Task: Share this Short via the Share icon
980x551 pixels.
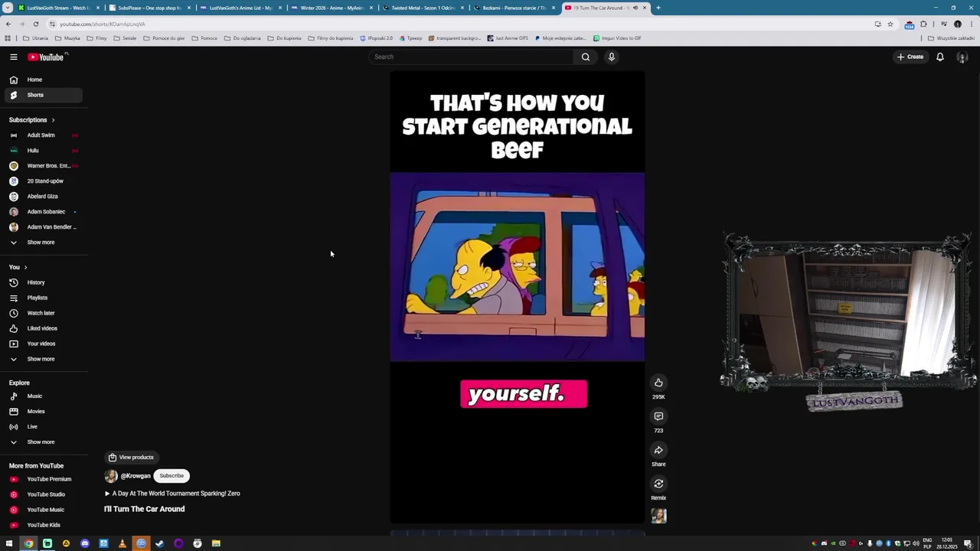Action: 658,450
